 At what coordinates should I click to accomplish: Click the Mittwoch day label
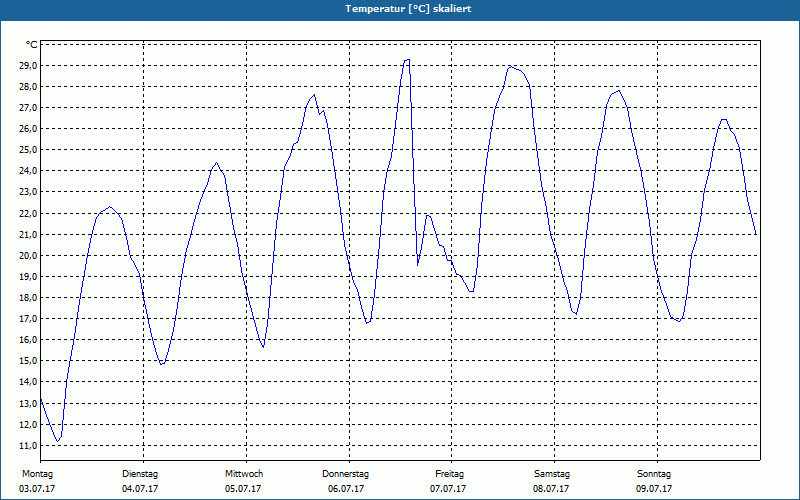tap(244, 474)
